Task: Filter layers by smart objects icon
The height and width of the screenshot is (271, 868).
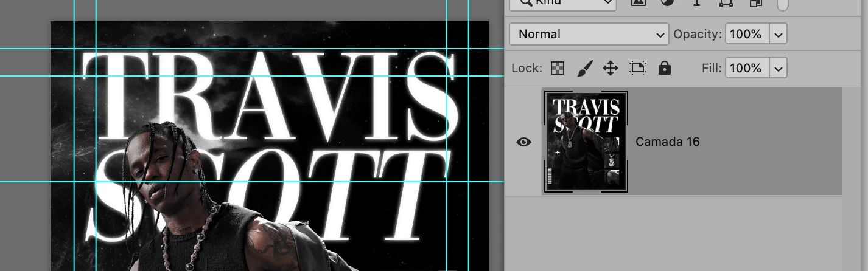Action: click(755, 2)
